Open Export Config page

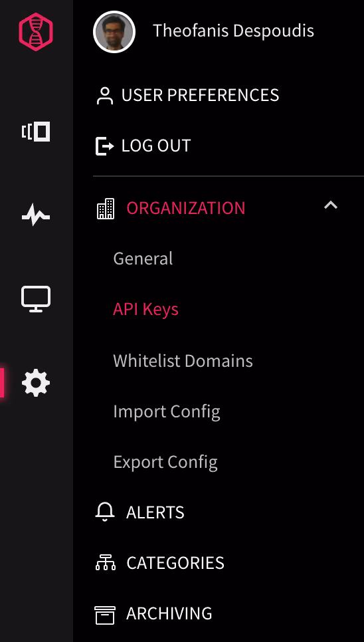click(165, 463)
